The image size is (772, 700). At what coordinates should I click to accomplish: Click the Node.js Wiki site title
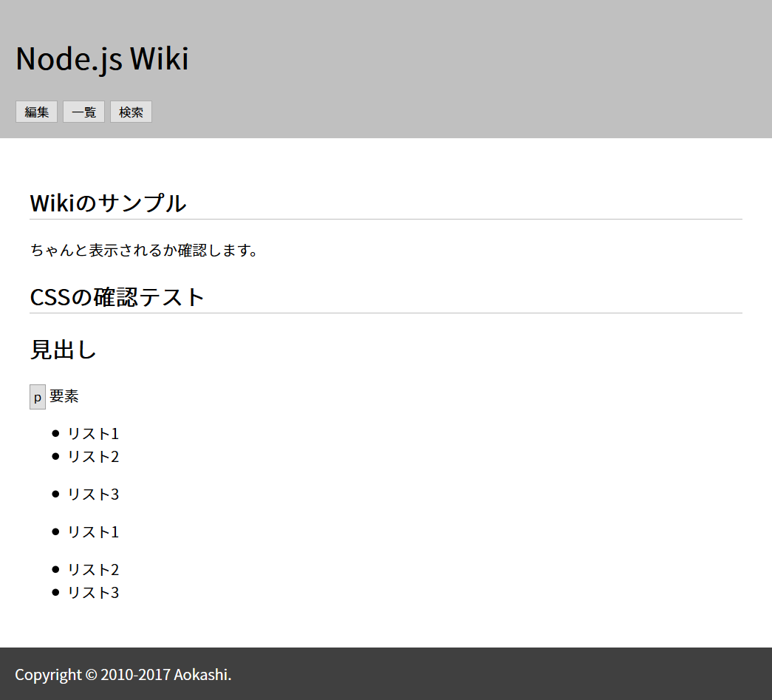(102, 58)
